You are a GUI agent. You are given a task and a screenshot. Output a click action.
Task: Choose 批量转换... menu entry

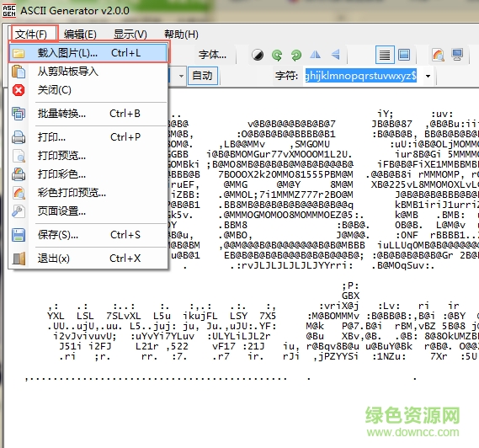(x=88, y=114)
